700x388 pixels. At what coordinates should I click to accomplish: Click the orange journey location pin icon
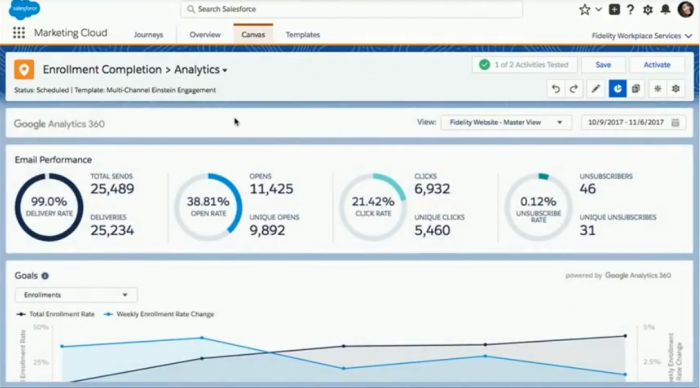pos(24,70)
